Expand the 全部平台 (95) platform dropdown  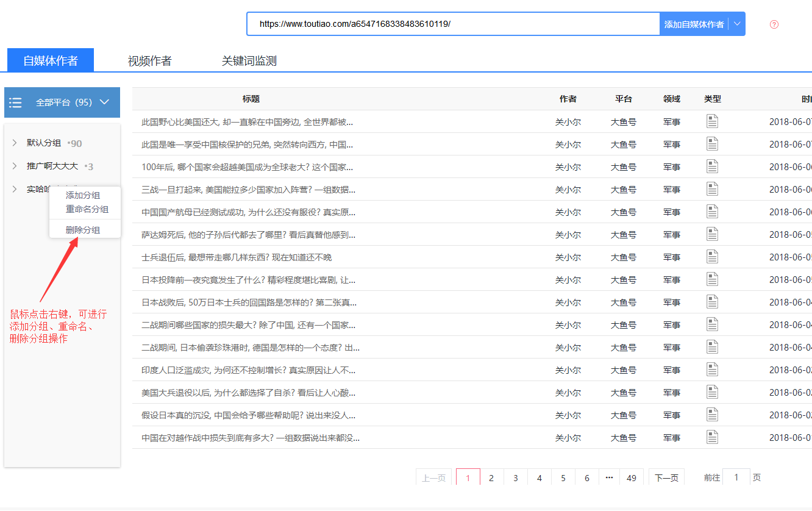(x=104, y=102)
